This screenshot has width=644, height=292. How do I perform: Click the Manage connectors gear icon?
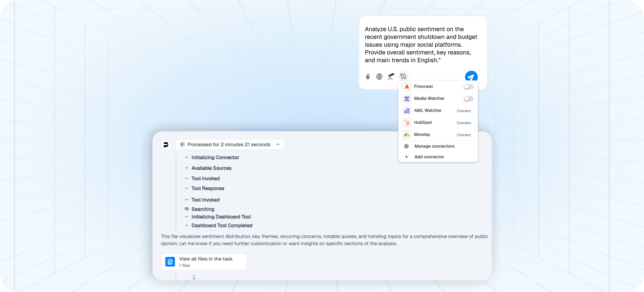(407, 146)
